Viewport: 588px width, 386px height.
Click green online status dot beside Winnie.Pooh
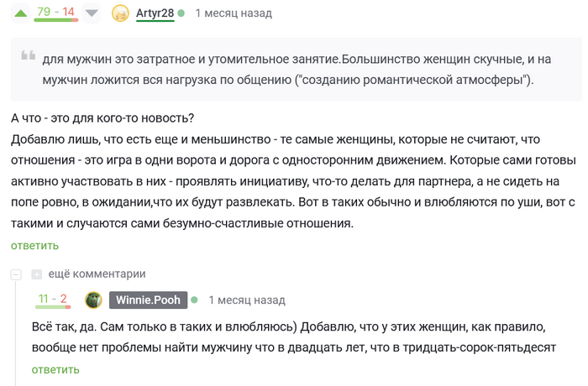[194, 300]
